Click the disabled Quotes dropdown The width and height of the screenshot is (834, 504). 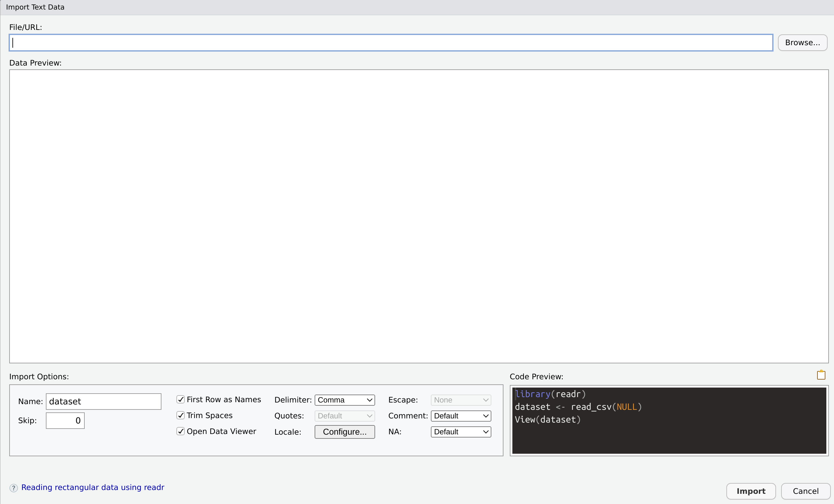345,416
